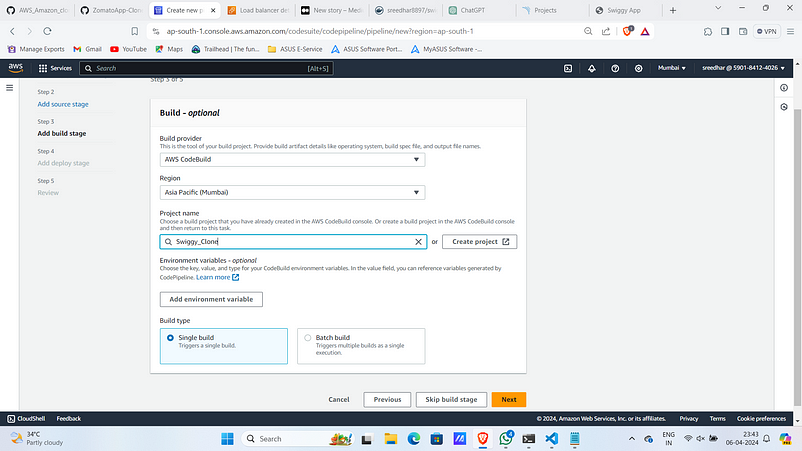This screenshot has height=451, width=802.
Task: Select the Batch build option
Action: click(361, 346)
